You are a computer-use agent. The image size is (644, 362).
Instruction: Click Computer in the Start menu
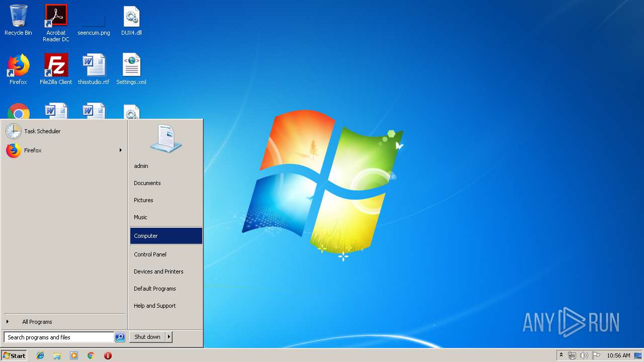tap(166, 236)
